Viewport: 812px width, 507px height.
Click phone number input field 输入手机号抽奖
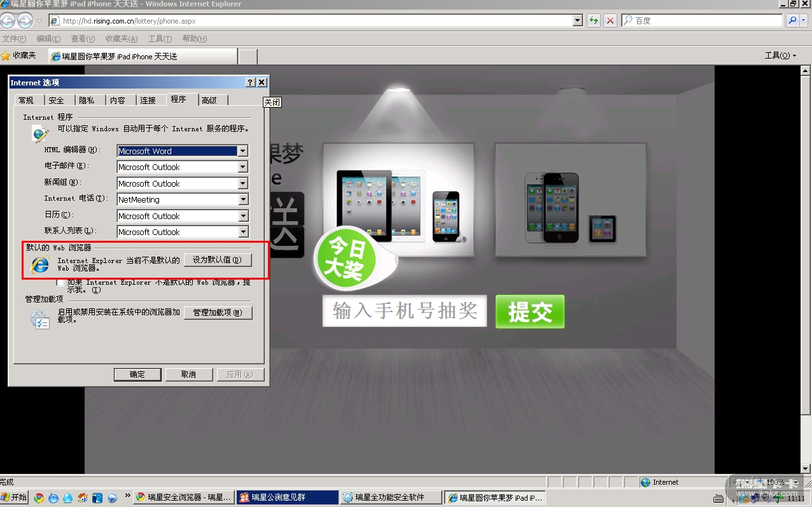(x=405, y=311)
